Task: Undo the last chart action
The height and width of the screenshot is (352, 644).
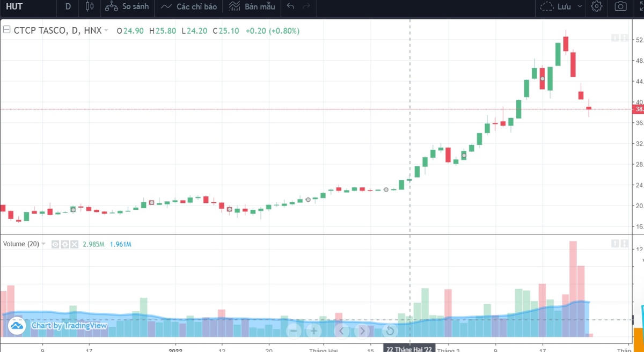Action: (x=290, y=7)
